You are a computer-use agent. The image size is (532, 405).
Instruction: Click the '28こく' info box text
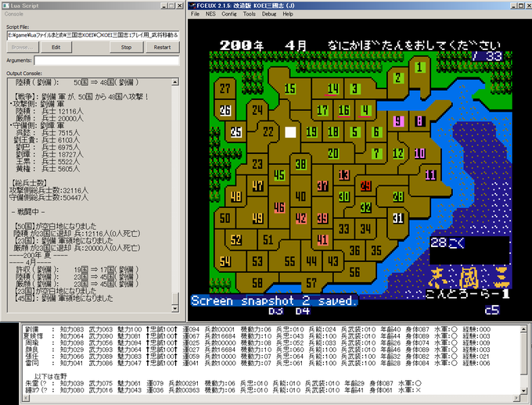pos(448,243)
